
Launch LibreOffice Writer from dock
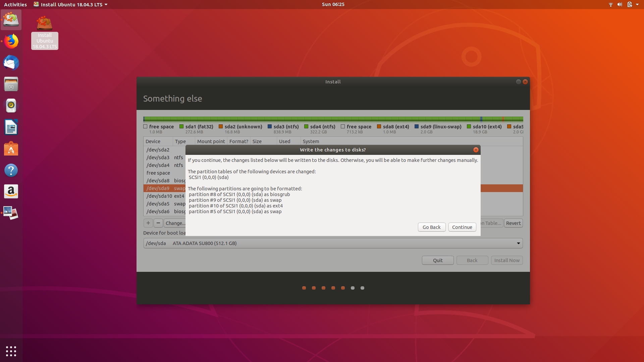[x=11, y=127]
